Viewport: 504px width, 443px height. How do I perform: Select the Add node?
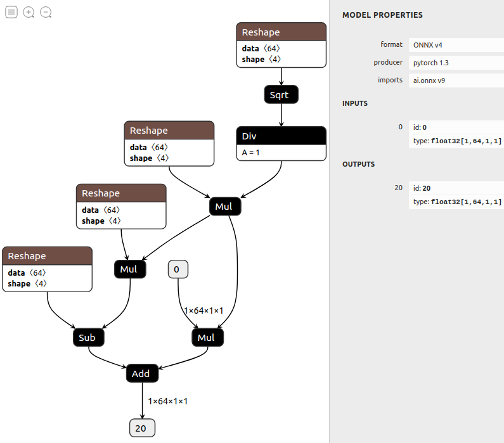pyautogui.click(x=142, y=373)
